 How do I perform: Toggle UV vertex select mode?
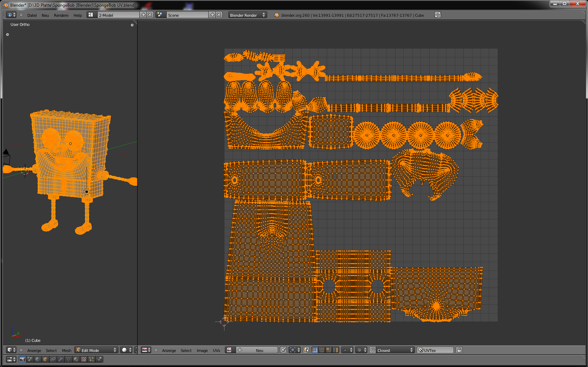point(314,350)
